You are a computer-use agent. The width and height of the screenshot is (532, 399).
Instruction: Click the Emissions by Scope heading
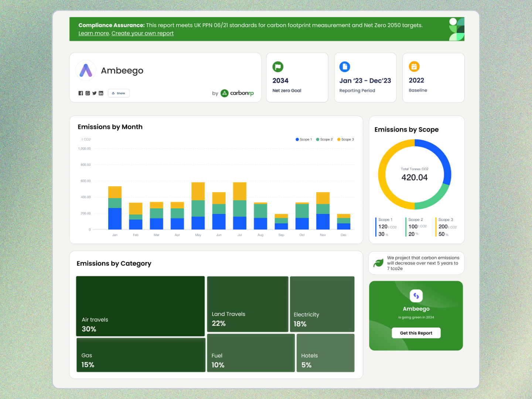click(406, 130)
